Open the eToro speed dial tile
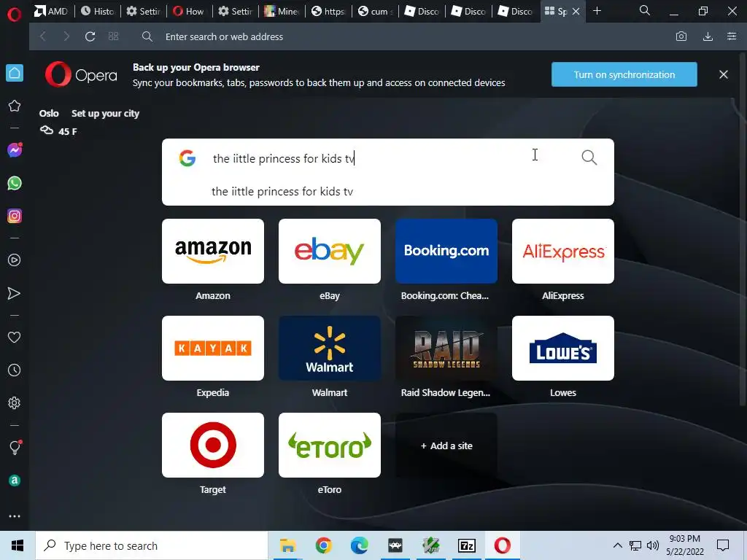Viewport: 747px width, 560px height. [330, 446]
